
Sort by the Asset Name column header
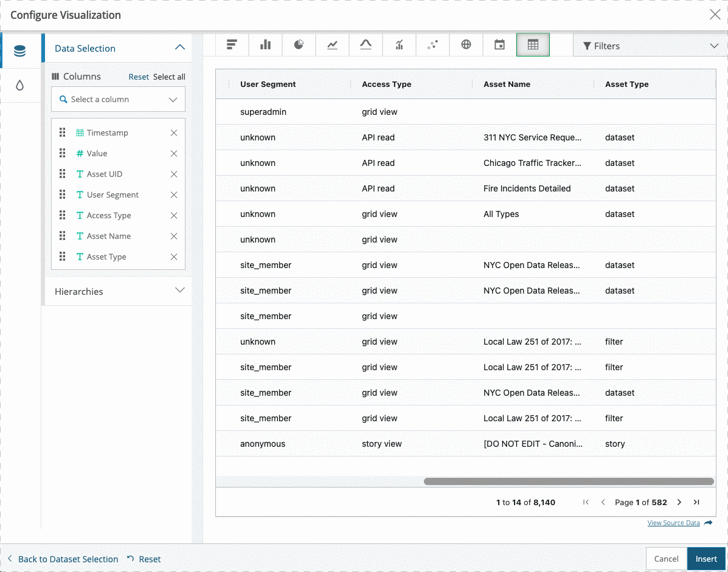coord(507,84)
